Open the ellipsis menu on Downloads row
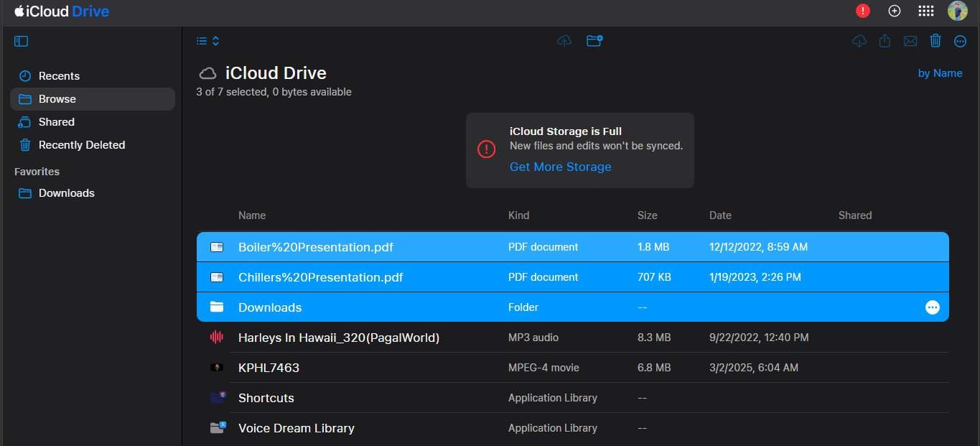The width and height of the screenshot is (980, 446). coord(933,307)
